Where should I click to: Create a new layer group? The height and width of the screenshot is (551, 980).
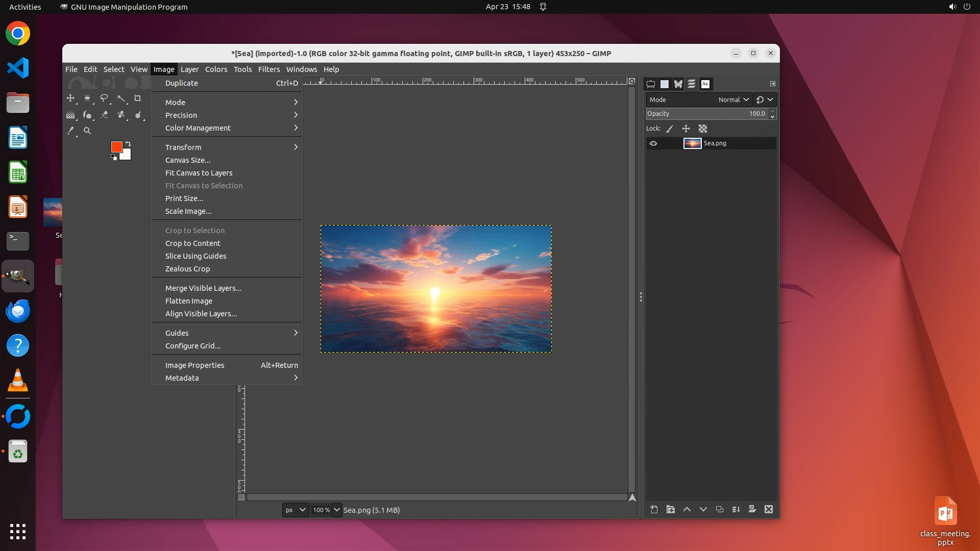tap(671, 509)
